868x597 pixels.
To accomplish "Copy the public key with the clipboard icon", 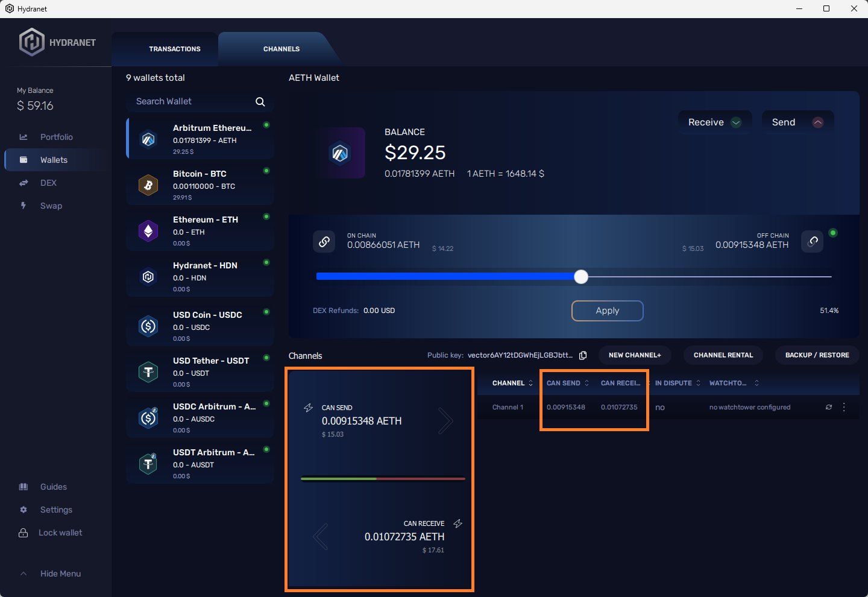I will click(x=583, y=355).
